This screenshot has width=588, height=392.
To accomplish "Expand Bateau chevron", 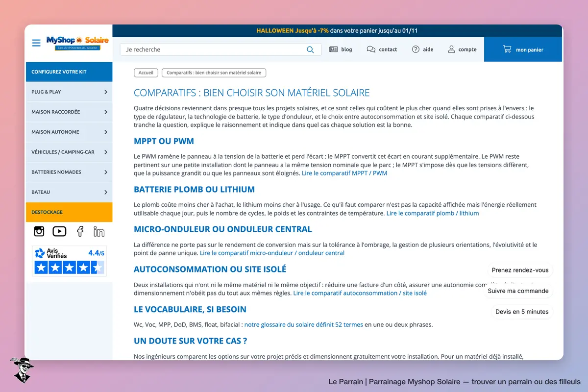I will tap(106, 192).
